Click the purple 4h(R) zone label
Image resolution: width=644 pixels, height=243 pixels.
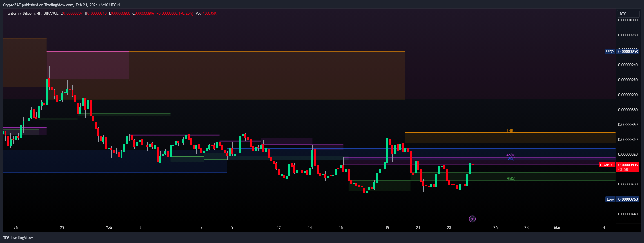pyautogui.click(x=511, y=155)
